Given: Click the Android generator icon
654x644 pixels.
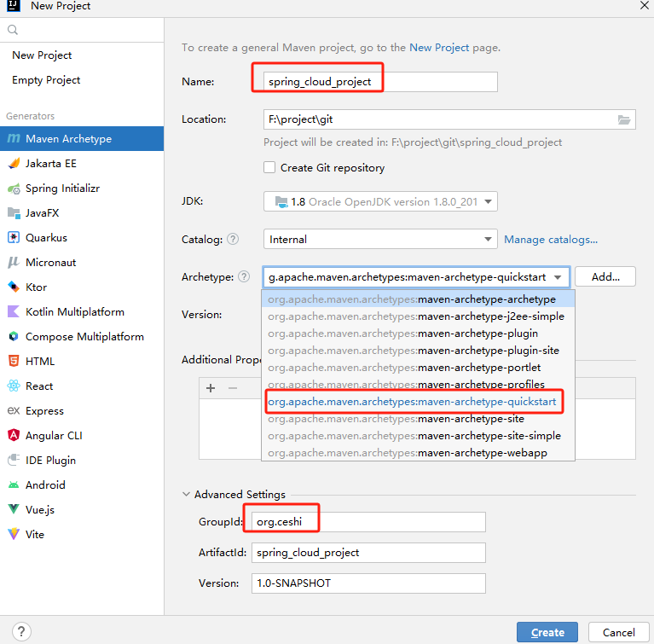Looking at the screenshot, I should [x=14, y=485].
